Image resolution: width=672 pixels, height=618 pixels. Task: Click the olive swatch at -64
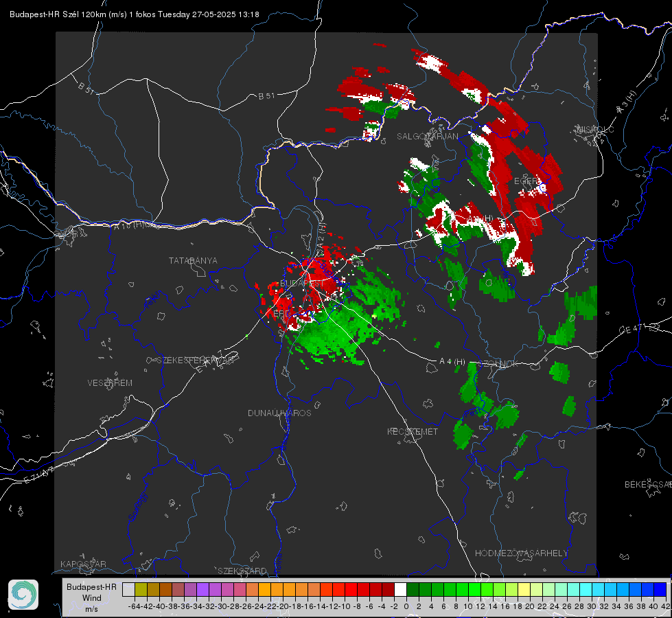(141, 590)
